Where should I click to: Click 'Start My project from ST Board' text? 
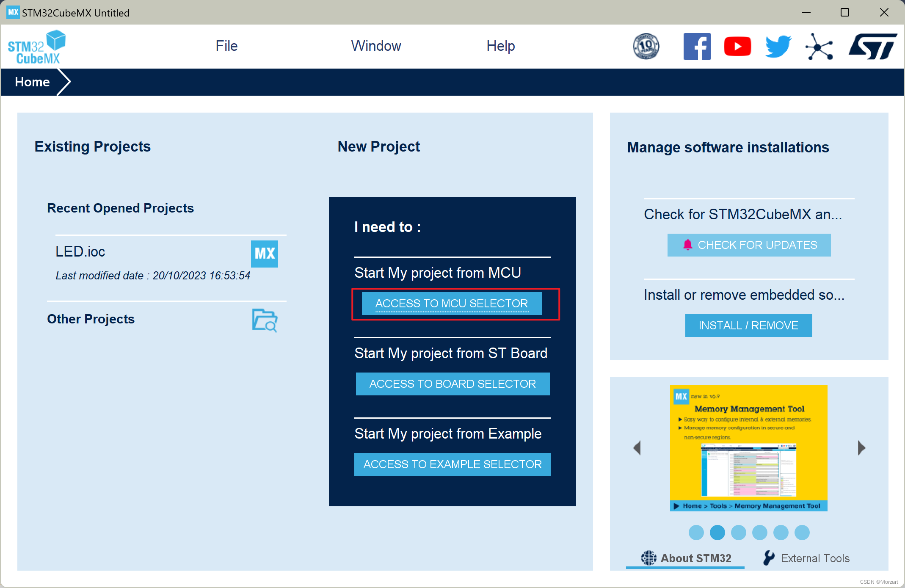coord(451,353)
